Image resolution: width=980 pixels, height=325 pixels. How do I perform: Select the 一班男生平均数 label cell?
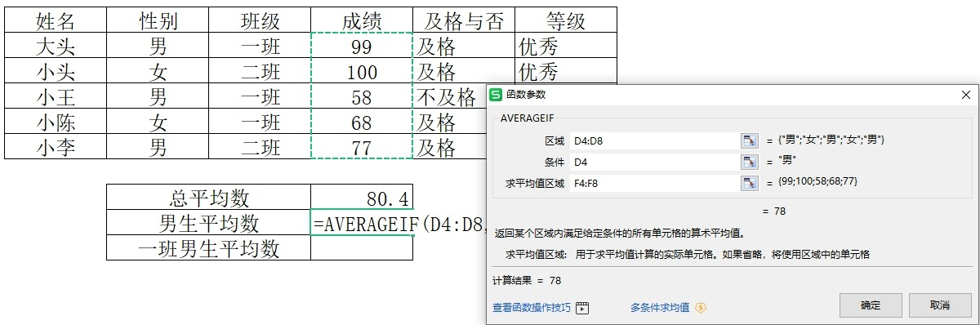(x=208, y=247)
